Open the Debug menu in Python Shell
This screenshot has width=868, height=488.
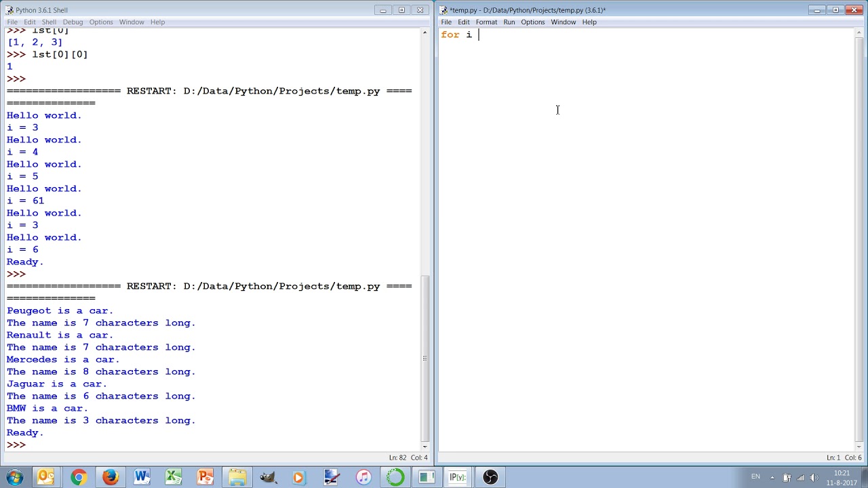point(73,22)
